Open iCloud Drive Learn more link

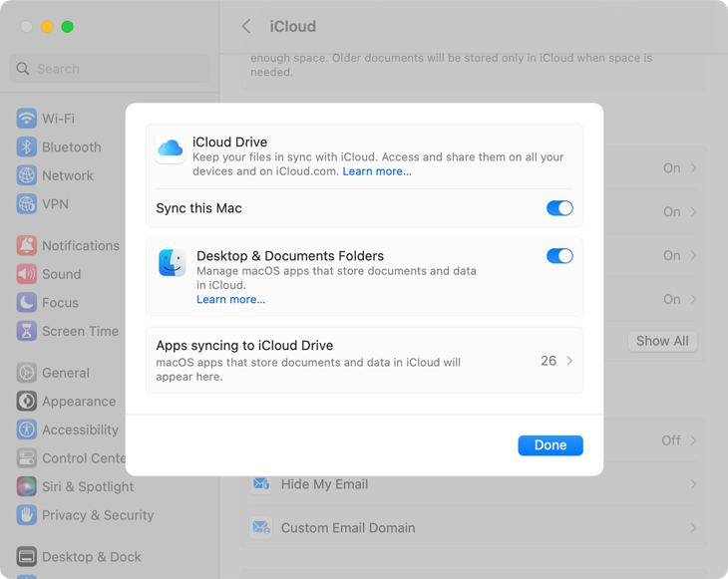[377, 171]
